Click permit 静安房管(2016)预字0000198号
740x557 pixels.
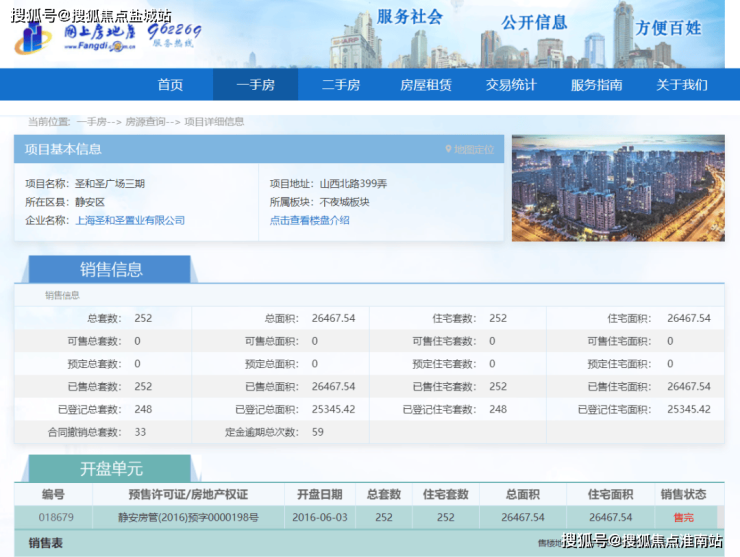pyautogui.click(x=188, y=517)
